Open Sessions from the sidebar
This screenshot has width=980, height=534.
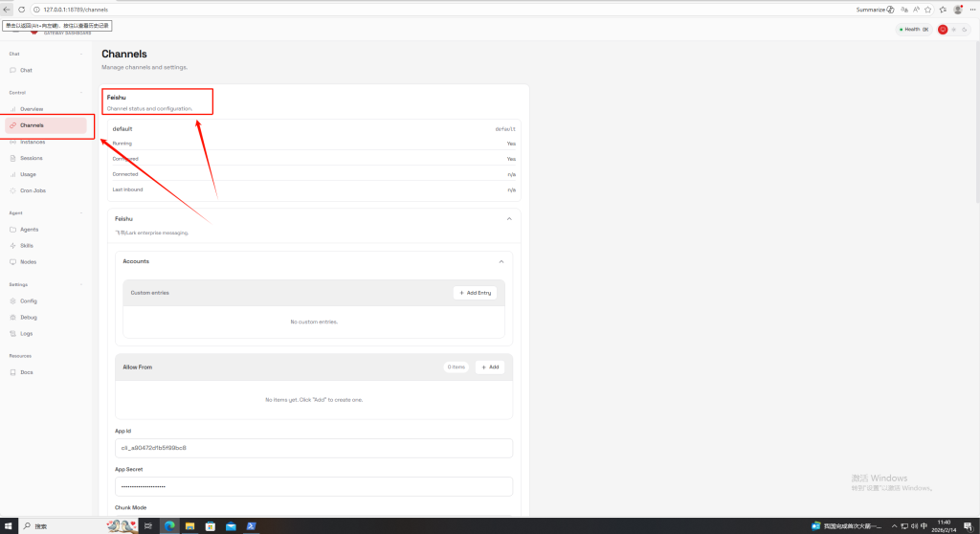click(31, 158)
